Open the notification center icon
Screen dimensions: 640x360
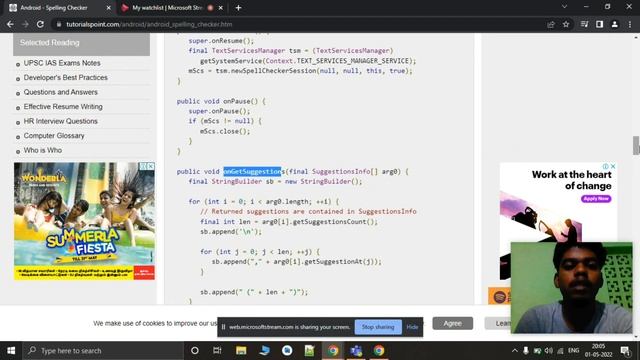[x=625, y=351]
